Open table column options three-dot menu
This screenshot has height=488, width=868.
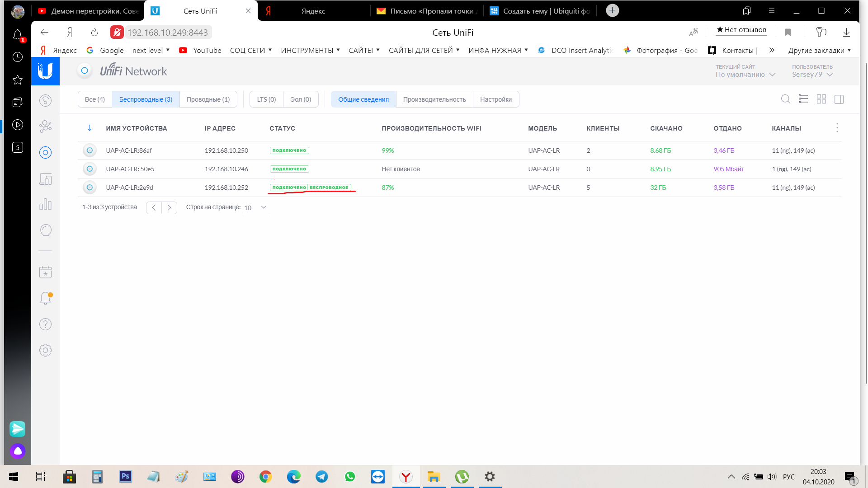tap(837, 128)
